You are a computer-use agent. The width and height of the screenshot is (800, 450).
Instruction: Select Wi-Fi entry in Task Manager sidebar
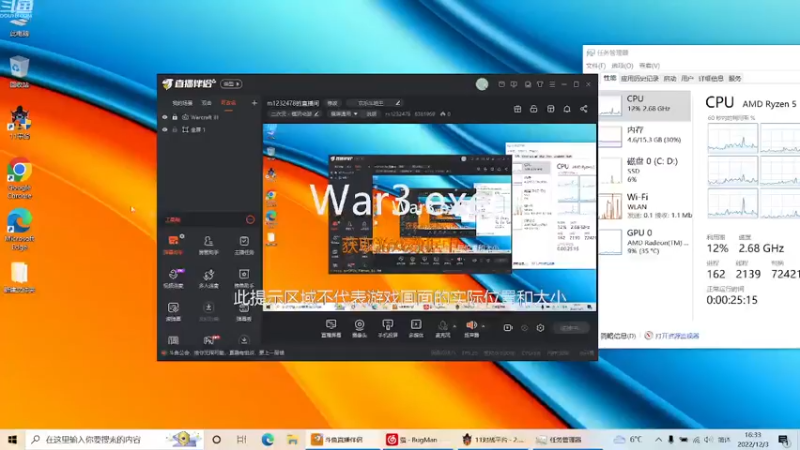(644, 206)
